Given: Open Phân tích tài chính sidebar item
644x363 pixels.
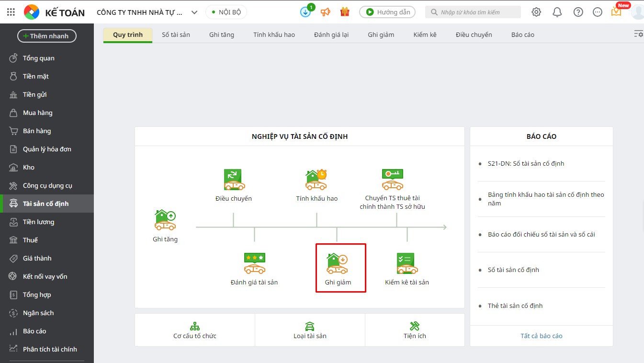Looking at the screenshot, I should (x=47, y=349).
